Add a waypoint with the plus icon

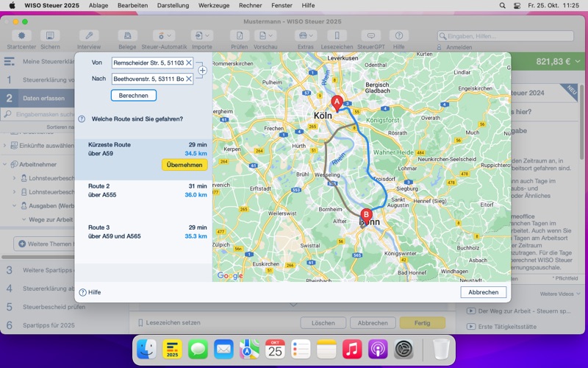pyautogui.click(x=203, y=71)
